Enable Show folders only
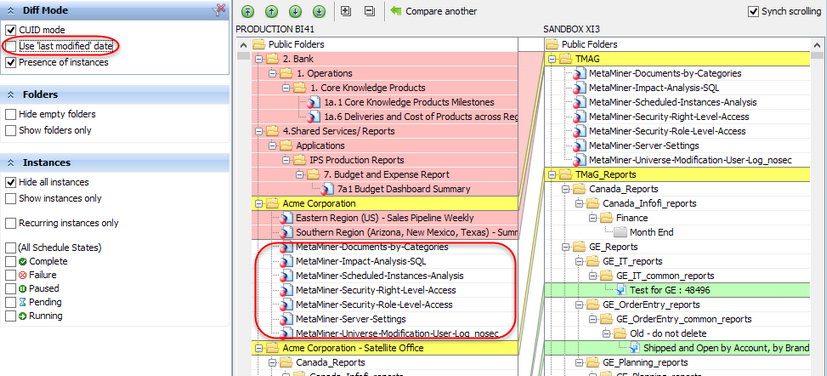Screen dimensions: 827x376 click(11, 130)
